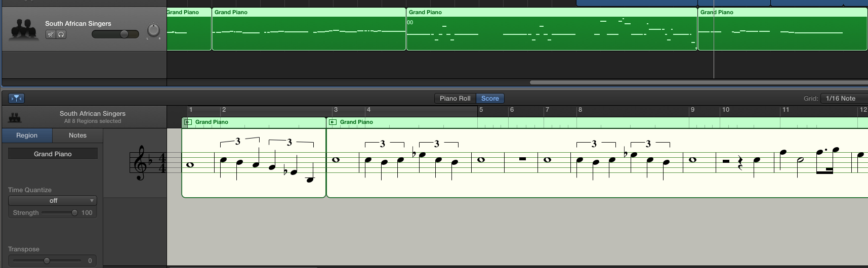Click the Grand Piano region name field
Image resolution: width=868 pixels, height=268 pixels.
pos(53,154)
